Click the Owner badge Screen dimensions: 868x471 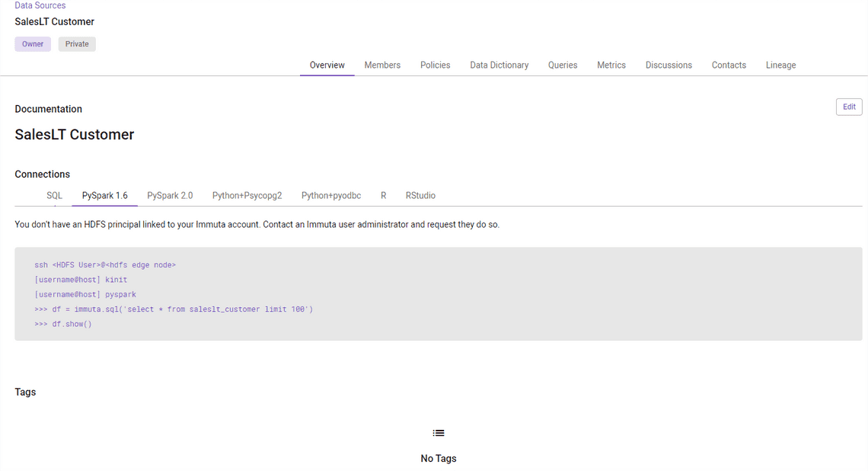coord(33,44)
